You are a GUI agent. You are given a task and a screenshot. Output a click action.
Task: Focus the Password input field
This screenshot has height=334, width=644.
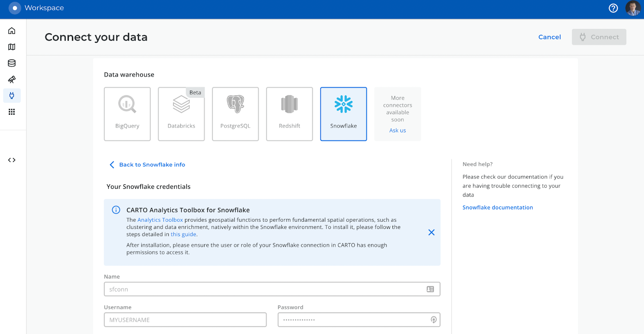tap(359, 320)
